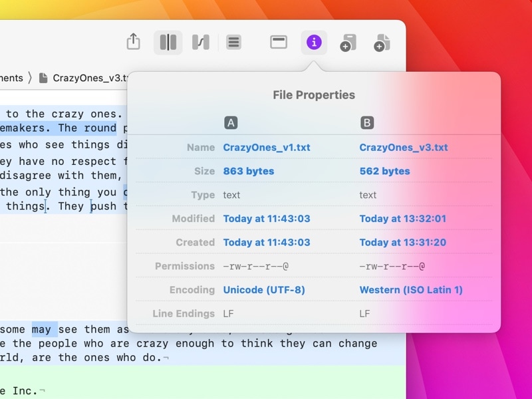This screenshot has width=532, height=399.
Task: Click the Western (ISO Latin 1) encoding value
Action: [x=411, y=290]
